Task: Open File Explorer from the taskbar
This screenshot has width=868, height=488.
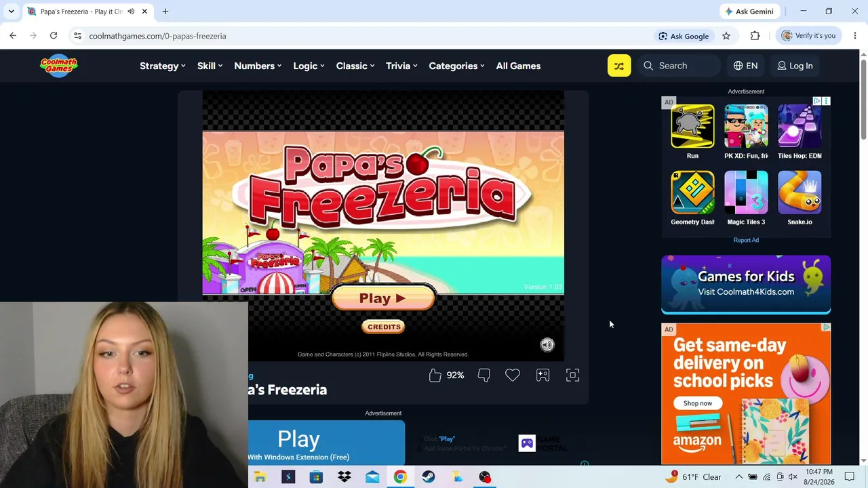Action: pos(260,477)
